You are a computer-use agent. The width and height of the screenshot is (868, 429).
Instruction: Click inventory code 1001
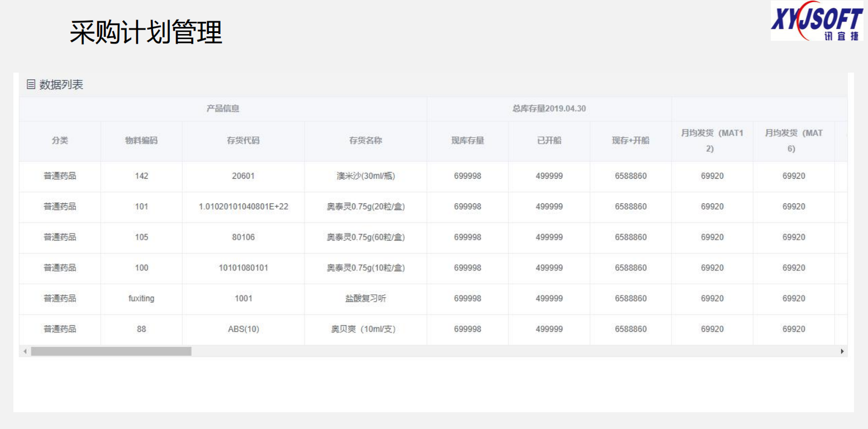click(x=243, y=299)
